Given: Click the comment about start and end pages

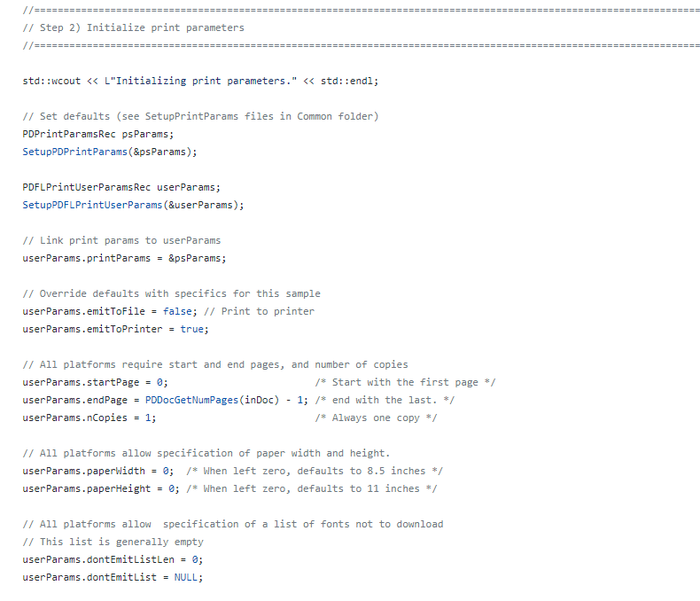Looking at the screenshot, I should tap(215, 365).
